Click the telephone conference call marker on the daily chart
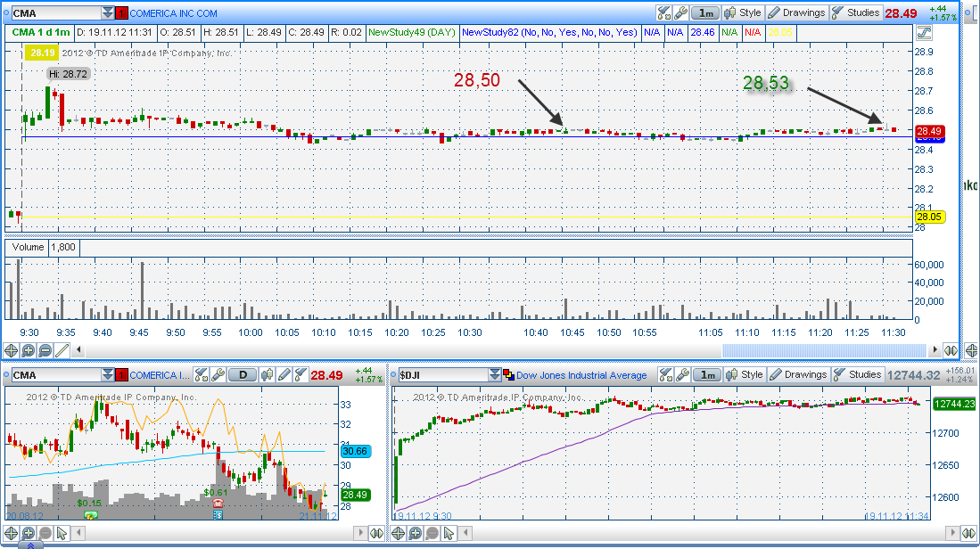This screenshot has width=980, height=549. [x=218, y=503]
